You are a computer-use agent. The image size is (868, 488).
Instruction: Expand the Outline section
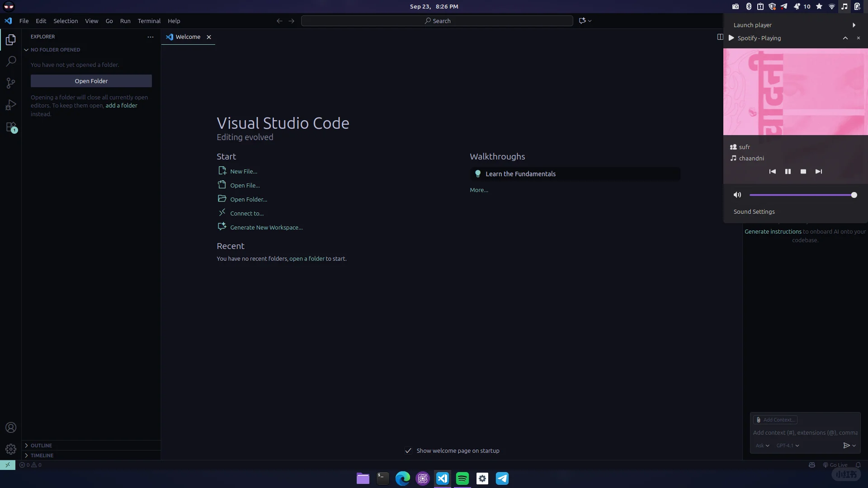41,446
